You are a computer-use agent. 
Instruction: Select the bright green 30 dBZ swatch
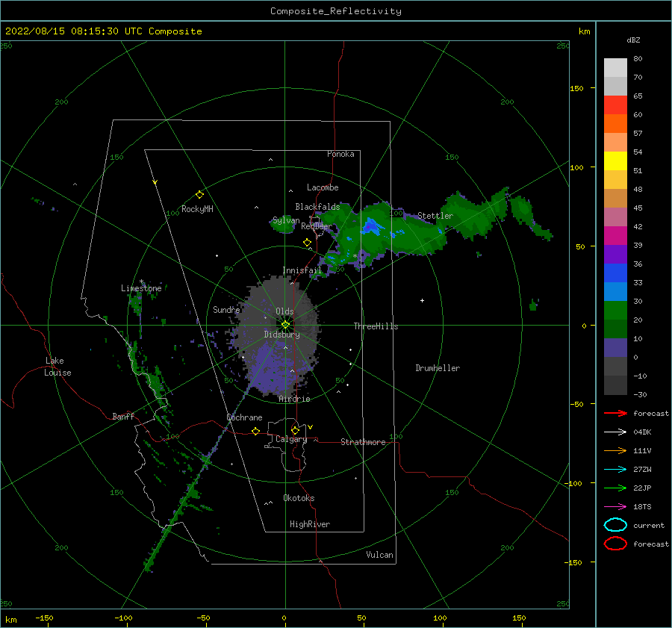pos(615,311)
